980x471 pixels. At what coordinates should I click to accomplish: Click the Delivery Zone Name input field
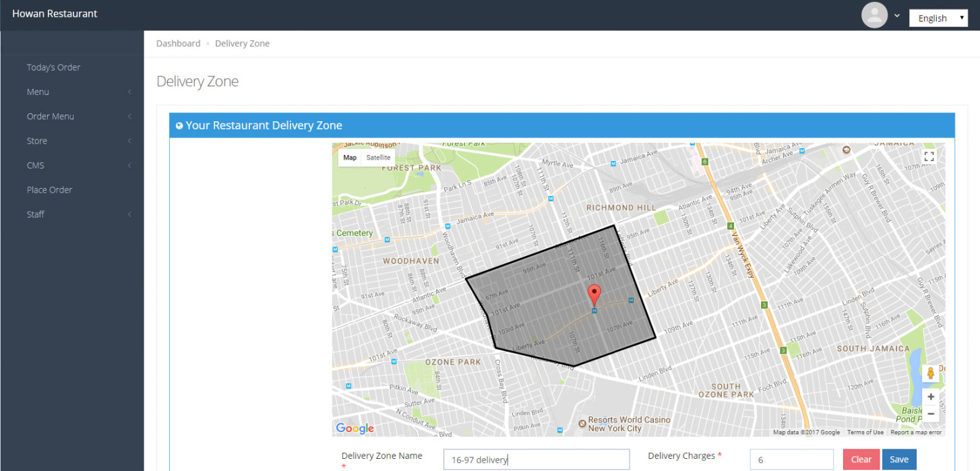[x=537, y=460]
